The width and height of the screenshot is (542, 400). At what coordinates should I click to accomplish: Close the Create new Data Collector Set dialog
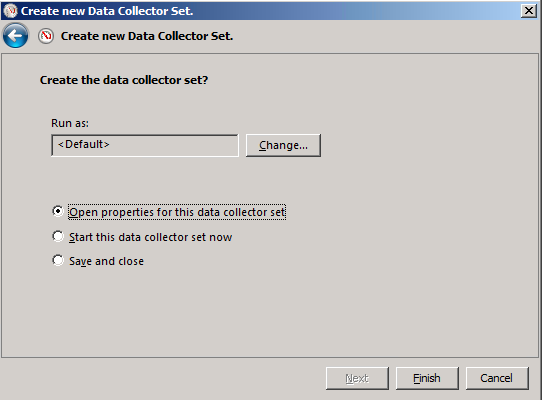coord(529,11)
